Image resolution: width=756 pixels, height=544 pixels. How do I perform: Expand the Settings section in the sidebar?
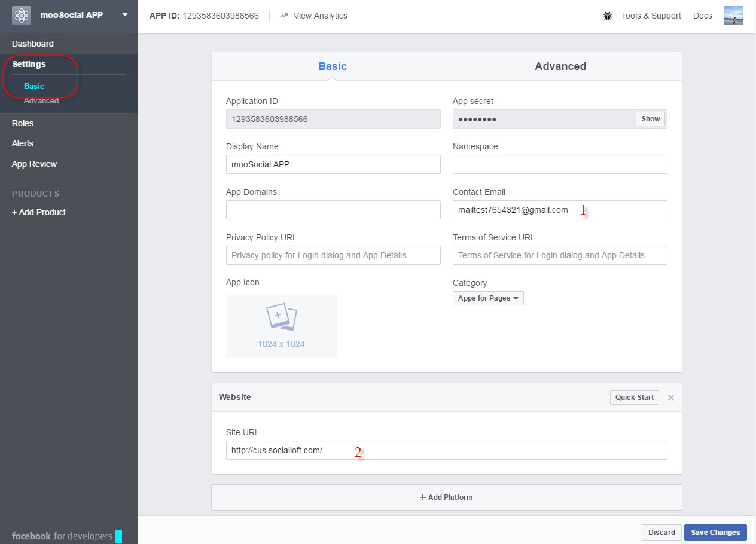tap(29, 64)
